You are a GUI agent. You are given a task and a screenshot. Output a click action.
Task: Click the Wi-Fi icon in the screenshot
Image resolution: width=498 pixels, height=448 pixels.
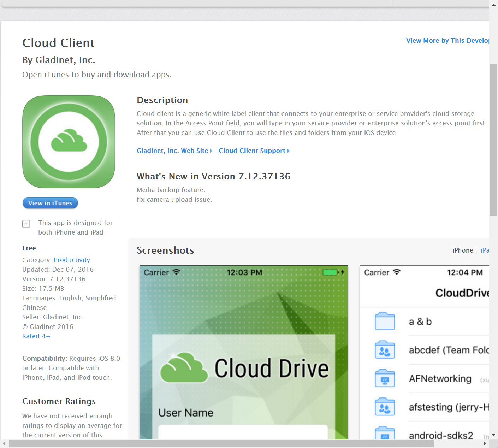(176, 272)
